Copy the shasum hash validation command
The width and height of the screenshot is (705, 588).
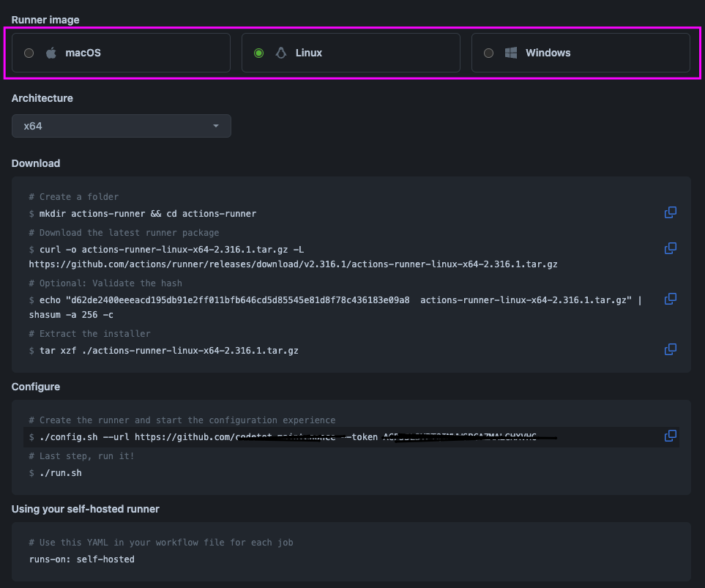[670, 299]
